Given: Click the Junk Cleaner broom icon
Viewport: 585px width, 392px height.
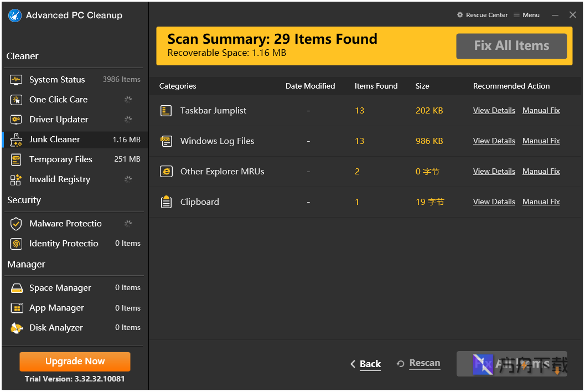Looking at the screenshot, I should [x=16, y=140].
